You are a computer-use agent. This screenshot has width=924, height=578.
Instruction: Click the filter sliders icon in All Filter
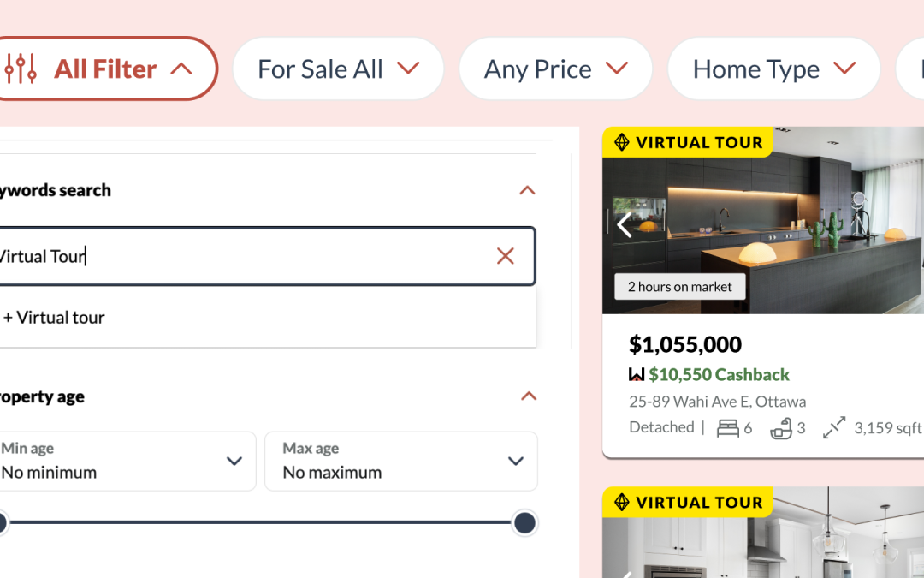click(x=23, y=69)
